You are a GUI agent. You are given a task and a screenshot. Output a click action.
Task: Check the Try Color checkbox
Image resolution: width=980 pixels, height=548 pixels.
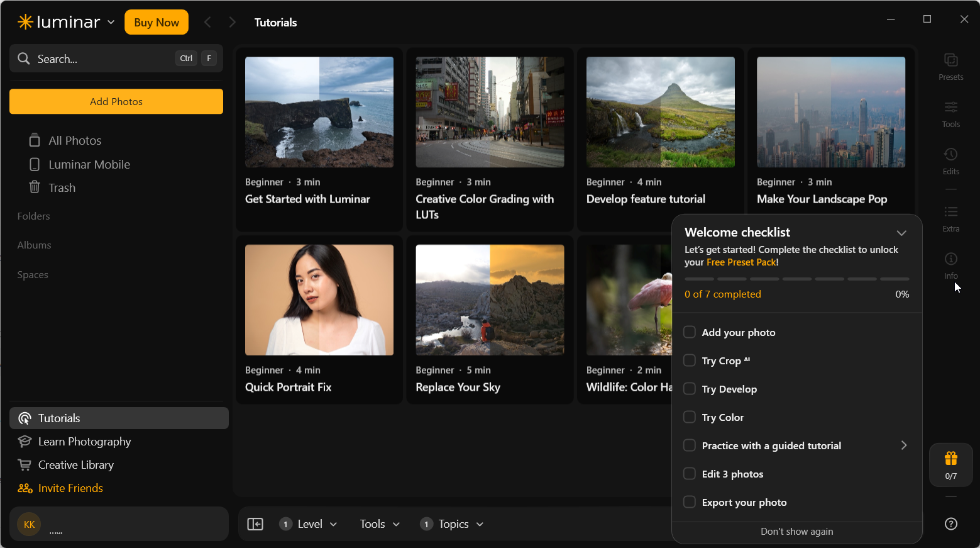pos(690,417)
